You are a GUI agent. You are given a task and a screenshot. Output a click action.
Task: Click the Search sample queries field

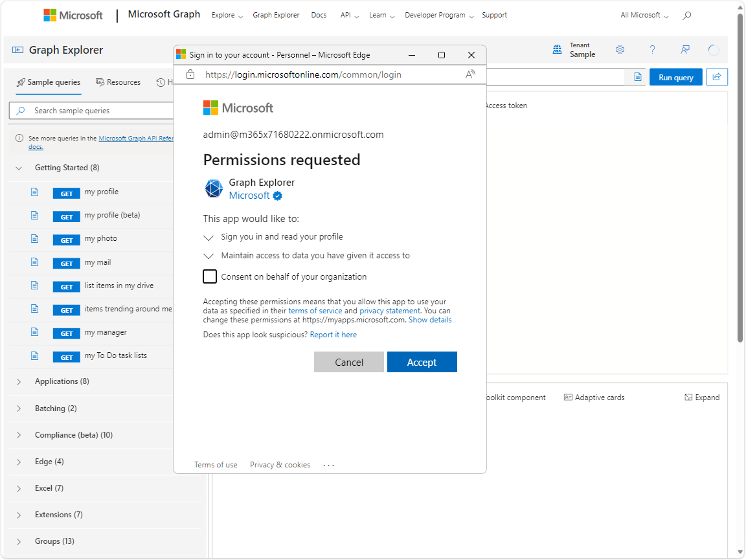pos(91,111)
